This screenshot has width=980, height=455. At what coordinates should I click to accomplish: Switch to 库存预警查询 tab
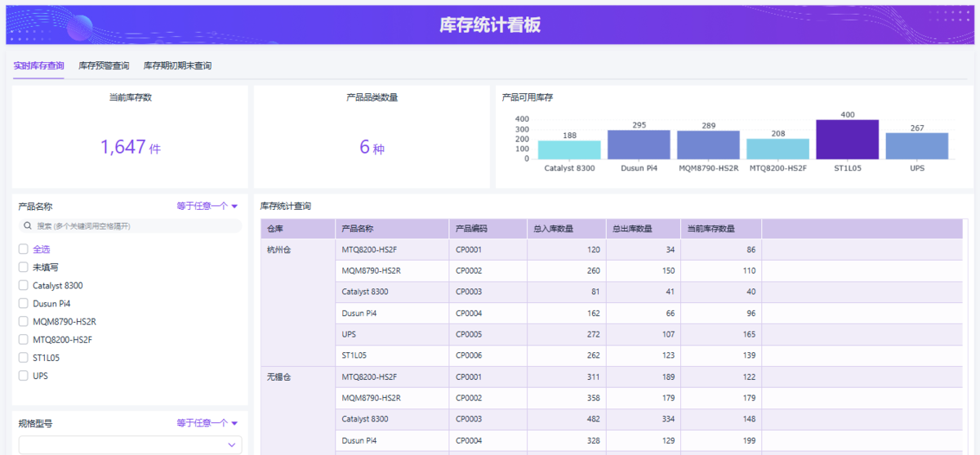click(x=104, y=65)
